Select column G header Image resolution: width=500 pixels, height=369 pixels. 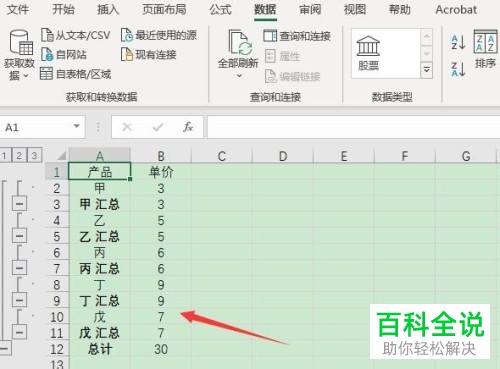point(466,156)
